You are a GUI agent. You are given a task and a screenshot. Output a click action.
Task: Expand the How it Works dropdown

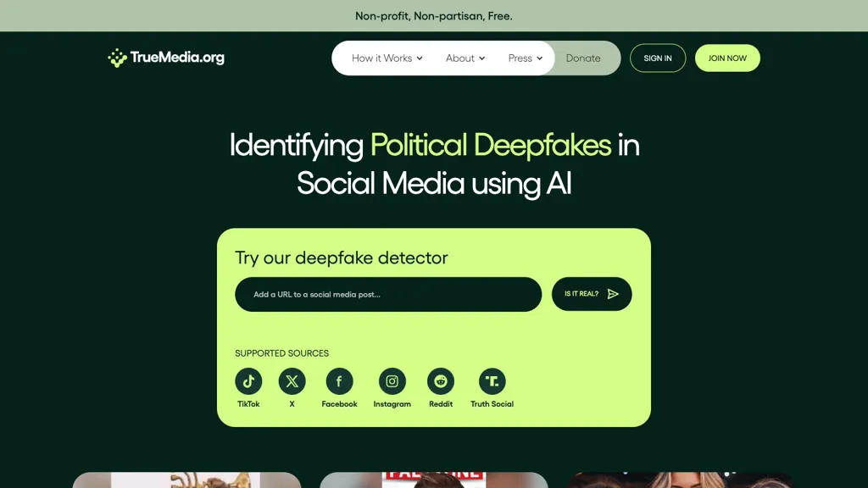[421, 58]
